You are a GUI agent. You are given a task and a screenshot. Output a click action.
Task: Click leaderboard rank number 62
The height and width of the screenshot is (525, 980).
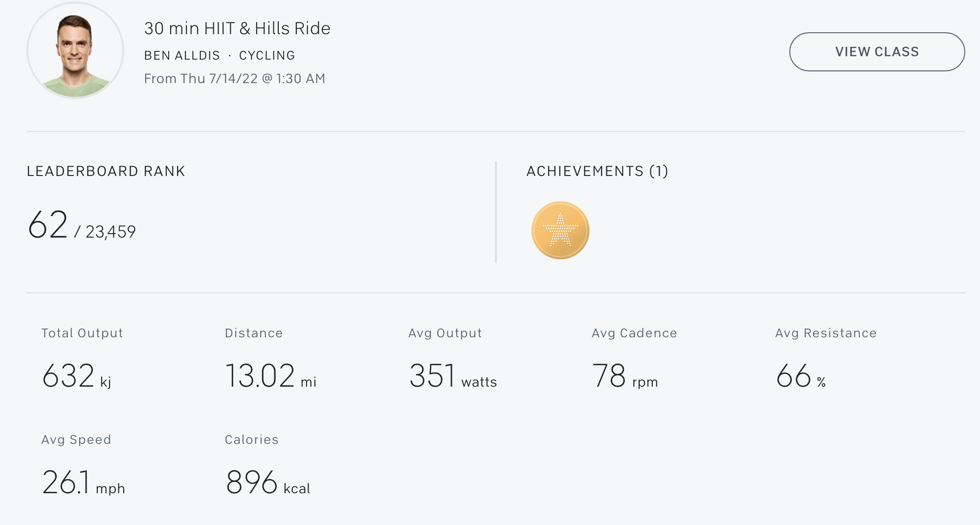pyautogui.click(x=47, y=225)
